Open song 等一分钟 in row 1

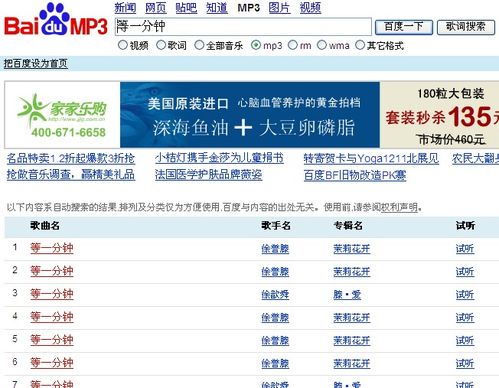click(52, 248)
